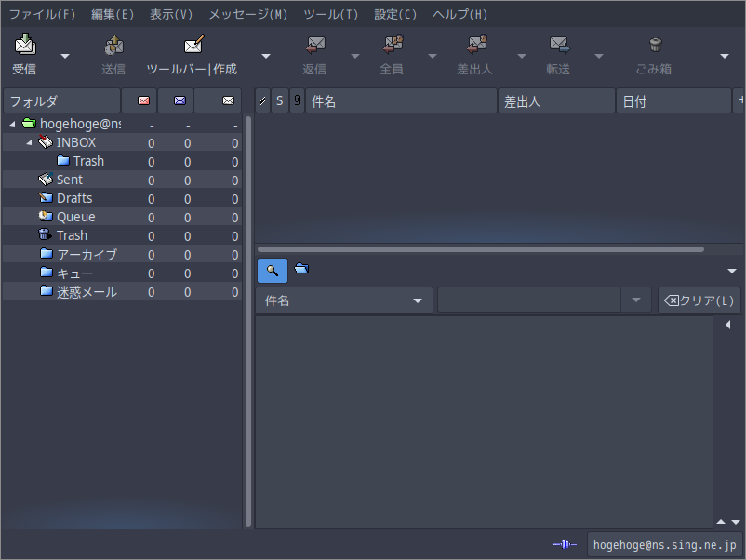Click the Send (送信) toolbar icon
The image size is (746, 560).
click(x=113, y=46)
